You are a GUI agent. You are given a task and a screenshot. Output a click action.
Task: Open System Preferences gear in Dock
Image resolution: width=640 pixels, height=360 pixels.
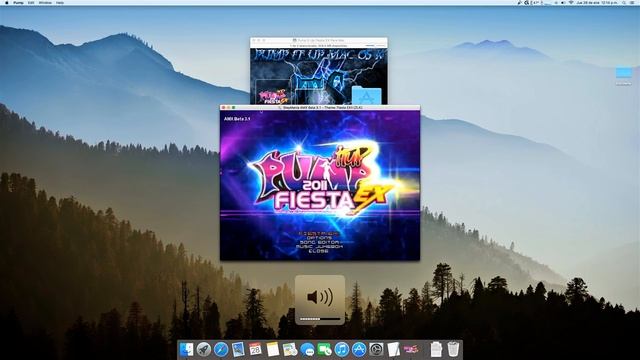point(376,349)
